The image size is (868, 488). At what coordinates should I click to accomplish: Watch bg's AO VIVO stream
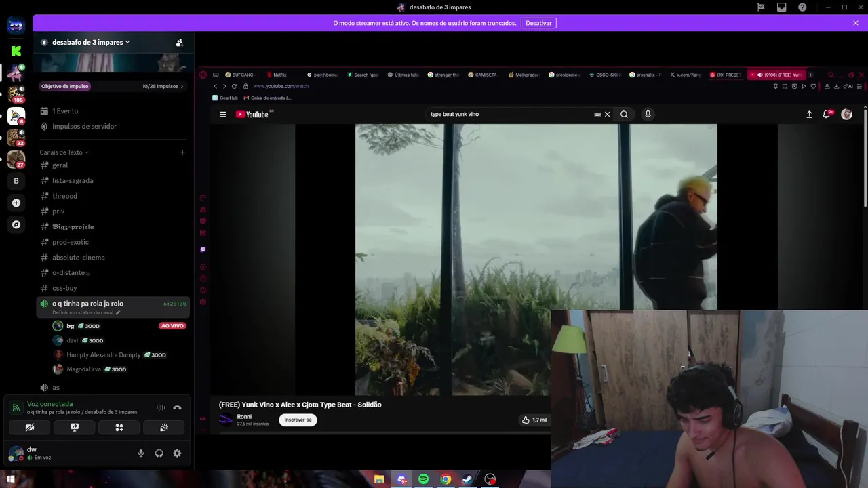[x=172, y=326]
